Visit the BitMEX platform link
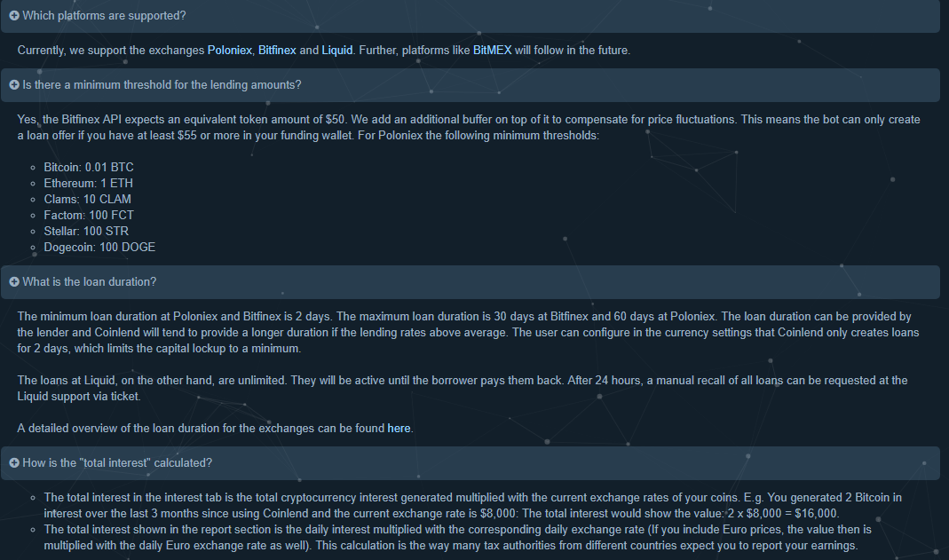This screenshot has width=949, height=560. (492, 51)
